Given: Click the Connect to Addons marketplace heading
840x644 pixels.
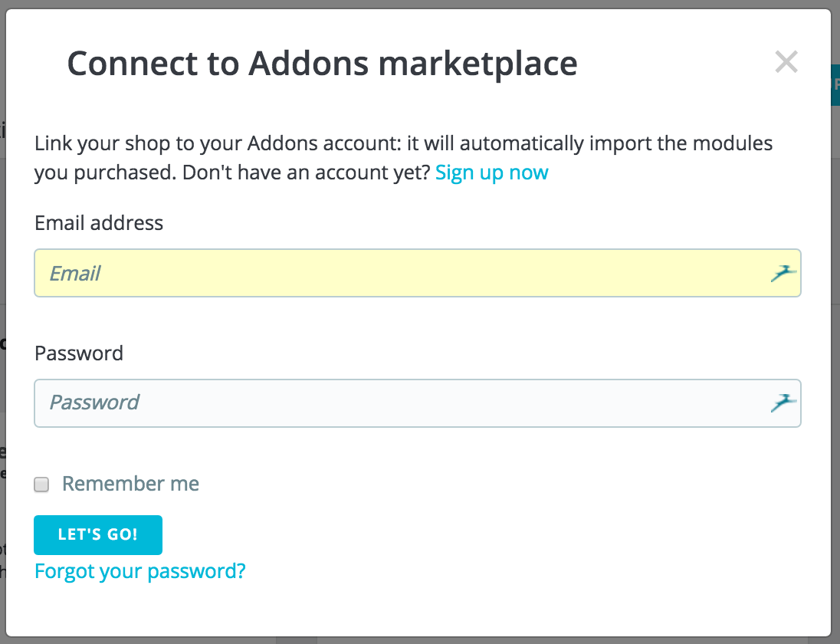Looking at the screenshot, I should (x=322, y=63).
